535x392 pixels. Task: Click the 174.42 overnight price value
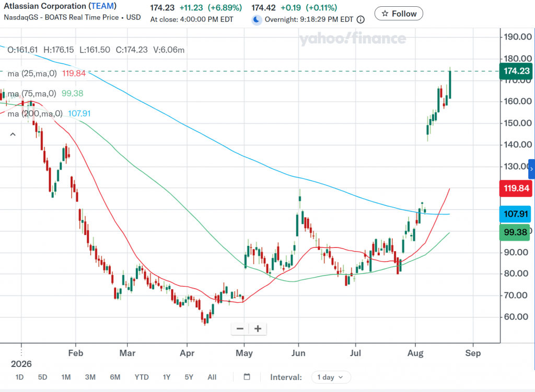point(263,7)
